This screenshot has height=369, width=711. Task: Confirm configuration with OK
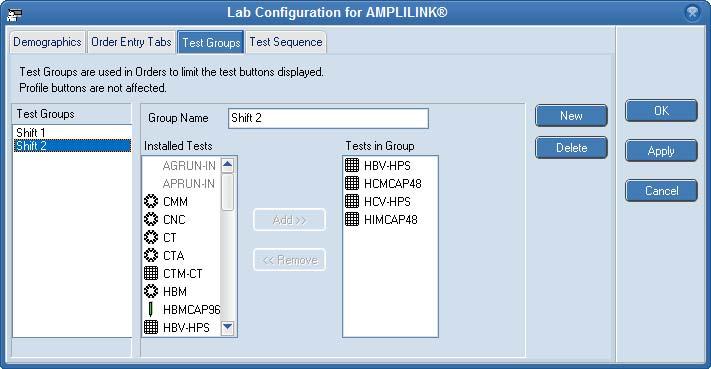point(661,111)
